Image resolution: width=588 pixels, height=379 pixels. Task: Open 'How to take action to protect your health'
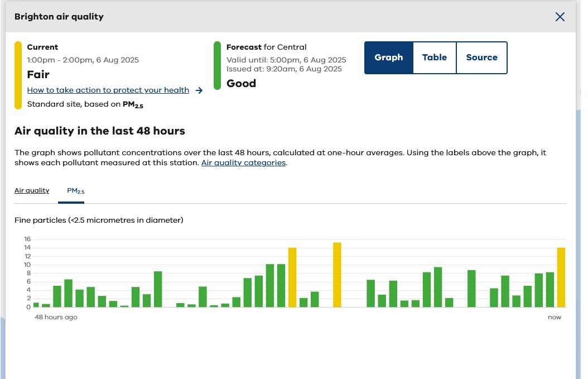pyautogui.click(x=108, y=90)
